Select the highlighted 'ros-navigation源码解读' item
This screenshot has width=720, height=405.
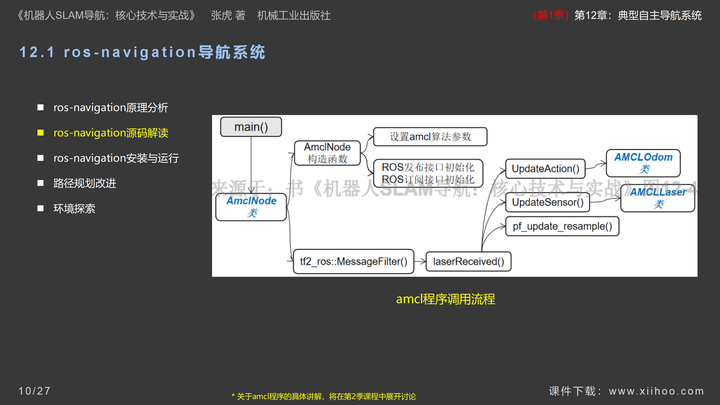tap(111, 133)
